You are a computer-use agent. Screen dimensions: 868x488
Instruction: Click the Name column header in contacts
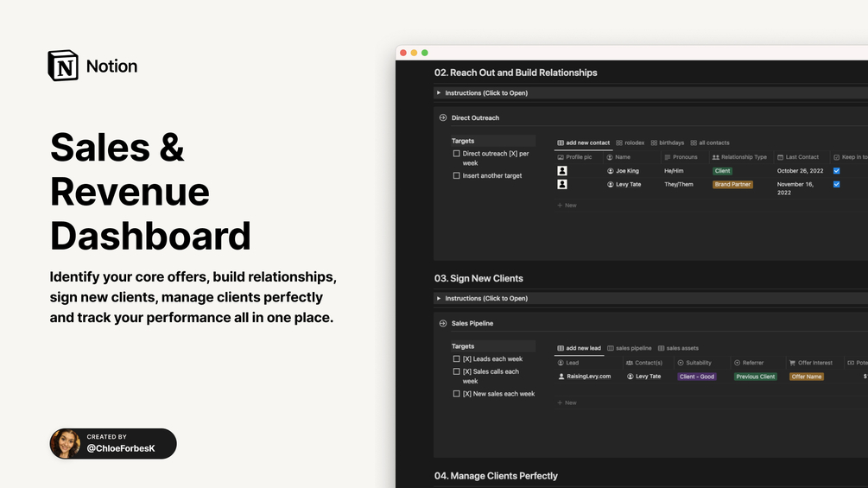pyautogui.click(x=619, y=157)
